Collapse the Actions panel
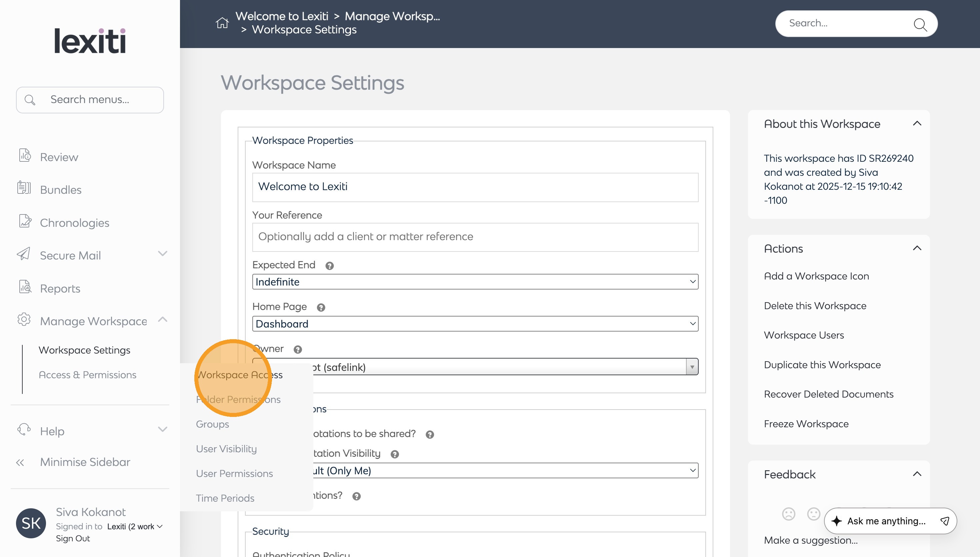980x557 pixels. pyautogui.click(x=917, y=248)
